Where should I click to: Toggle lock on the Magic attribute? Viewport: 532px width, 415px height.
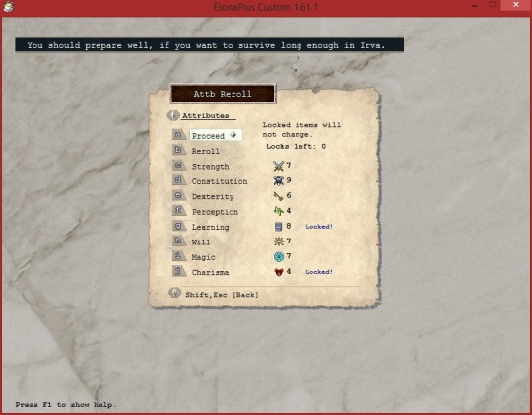[203, 257]
